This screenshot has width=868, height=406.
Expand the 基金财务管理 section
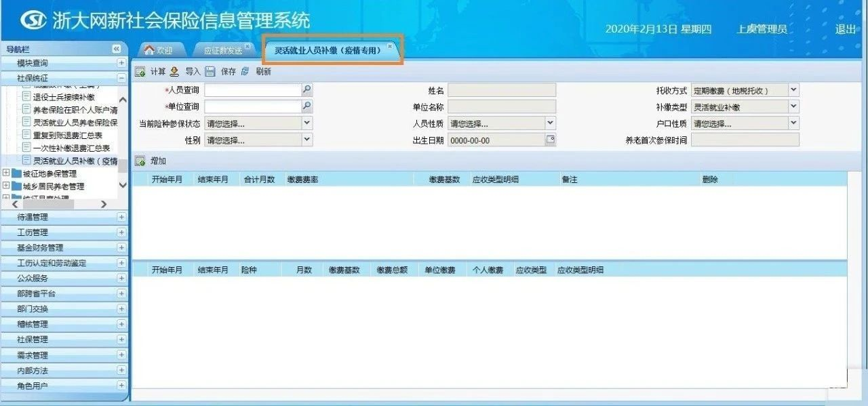tap(121, 247)
